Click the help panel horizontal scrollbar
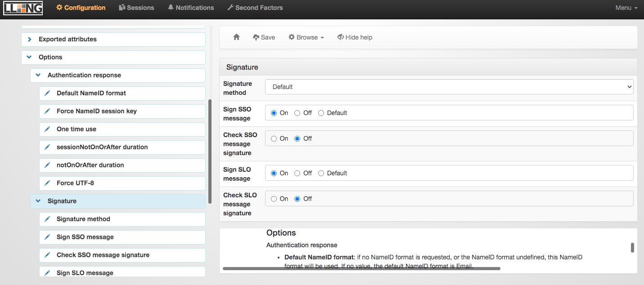This screenshot has height=285, width=644. (x=361, y=268)
